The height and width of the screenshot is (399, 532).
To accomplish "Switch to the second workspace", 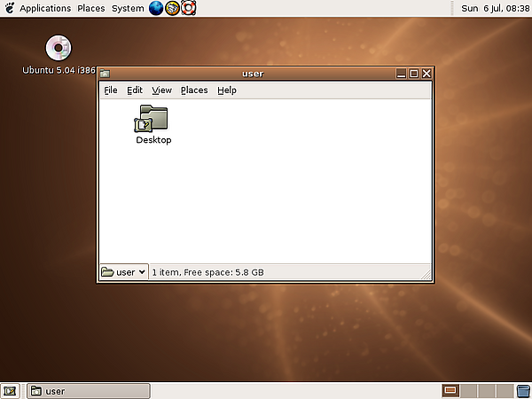I will (467, 391).
